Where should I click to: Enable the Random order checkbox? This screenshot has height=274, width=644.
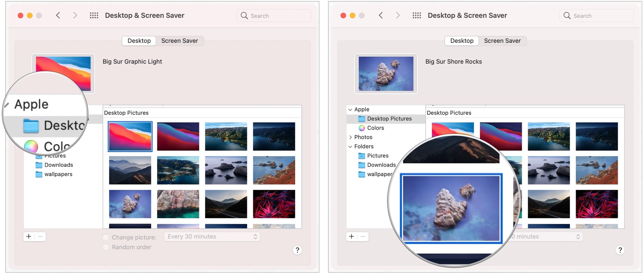pos(106,247)
